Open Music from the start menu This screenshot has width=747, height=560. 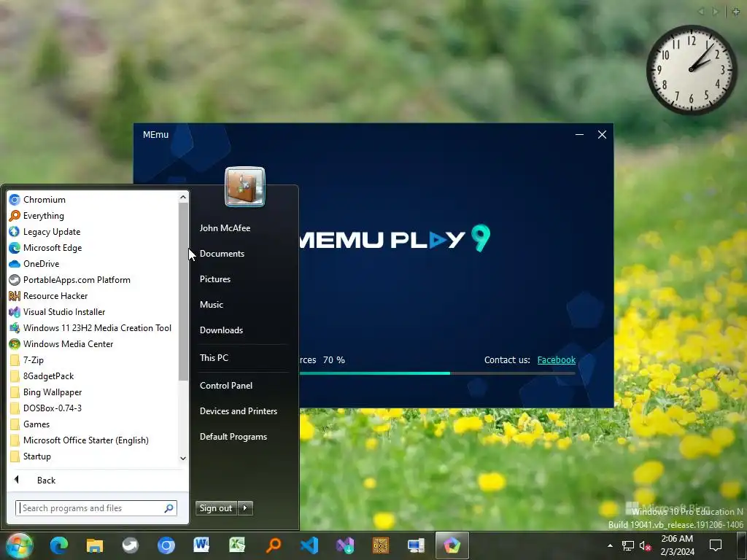212,305
